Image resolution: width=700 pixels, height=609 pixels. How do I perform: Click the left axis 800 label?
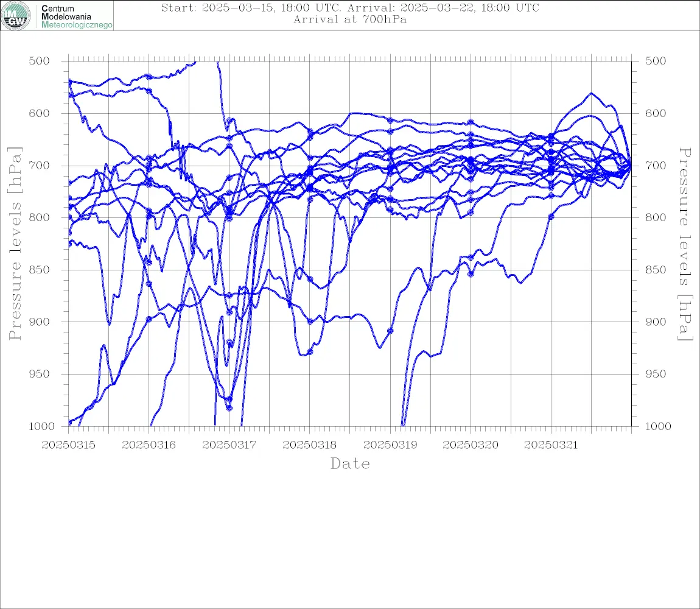[x=39, y=217]
